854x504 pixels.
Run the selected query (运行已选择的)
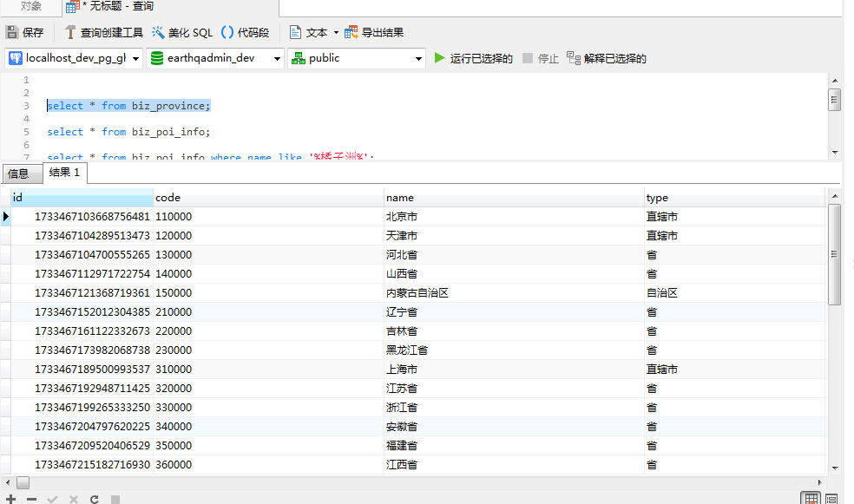(473, 58)
